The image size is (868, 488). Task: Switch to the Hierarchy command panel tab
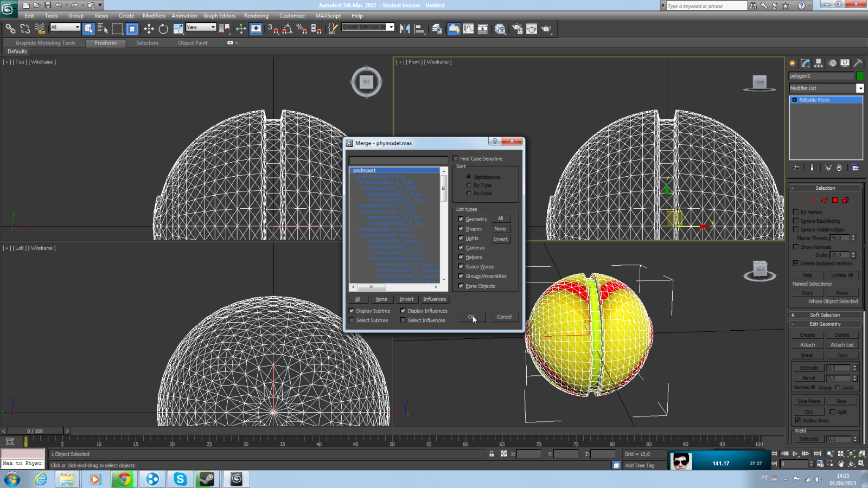pyautogui.click(x=819, y=63)
